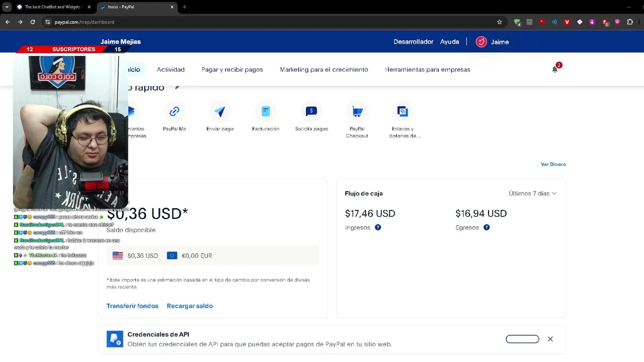Expand the Últimos 7 días dropdown
The height and width of the screenshot is (362, 644).
click(532, 194)
